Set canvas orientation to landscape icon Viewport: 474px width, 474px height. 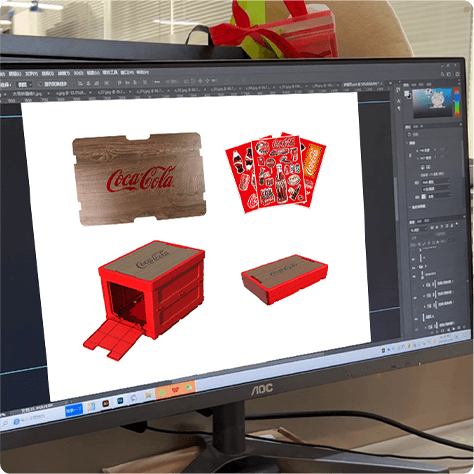tap(428, 167)
